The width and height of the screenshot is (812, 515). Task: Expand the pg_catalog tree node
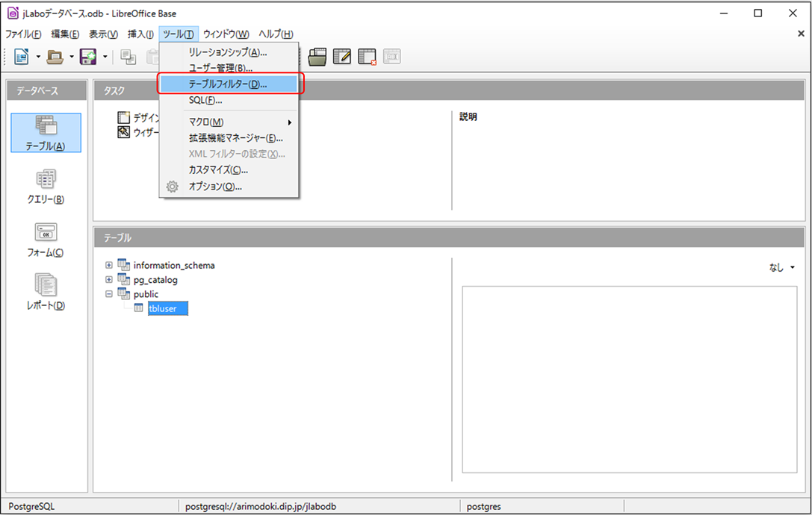109,279
